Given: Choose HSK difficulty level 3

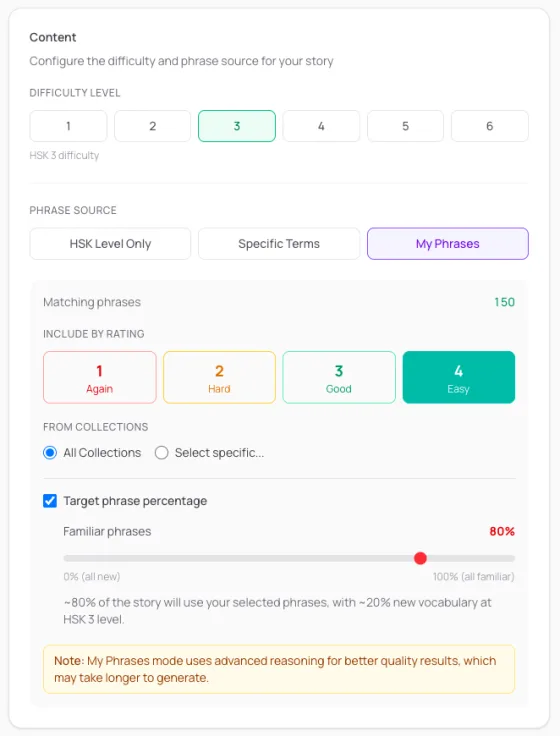Looking at the screenshot, I should coord(237,126).
